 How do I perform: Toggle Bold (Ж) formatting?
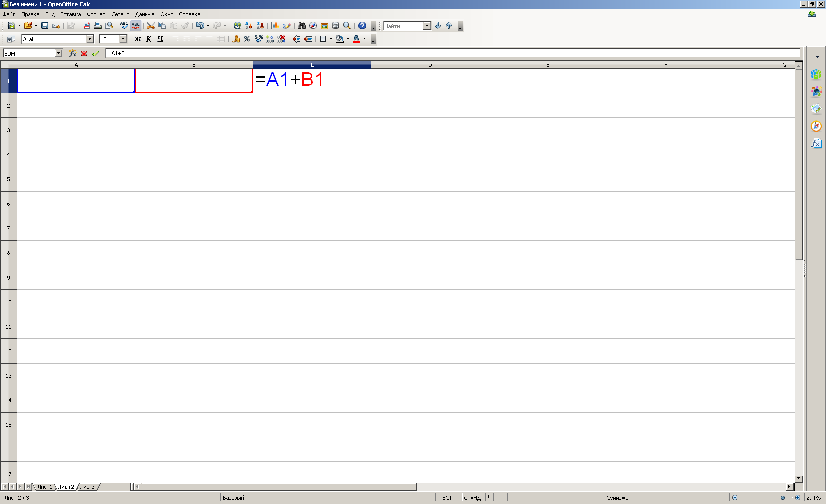click(138, 39)
